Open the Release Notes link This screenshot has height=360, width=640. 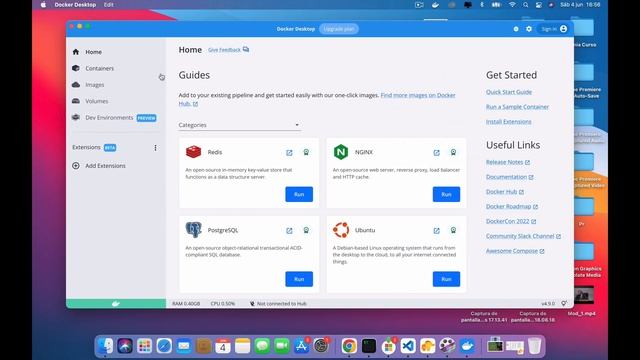click(508, 162)
